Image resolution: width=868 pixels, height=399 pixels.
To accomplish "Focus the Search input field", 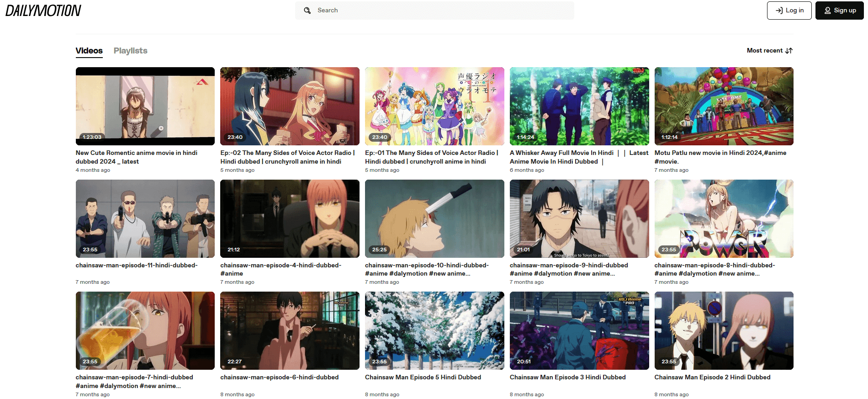I will [x=434, y=11].
